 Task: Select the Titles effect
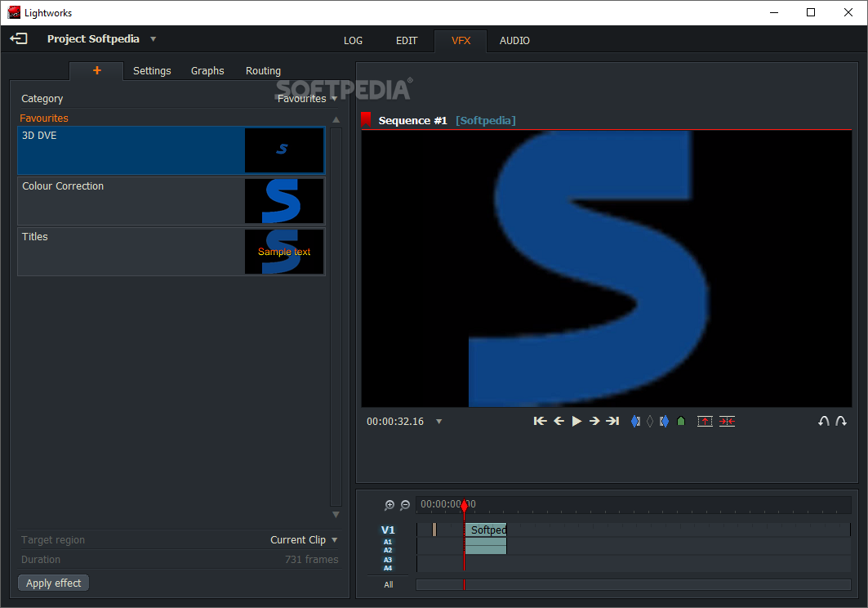pos(171,252)
